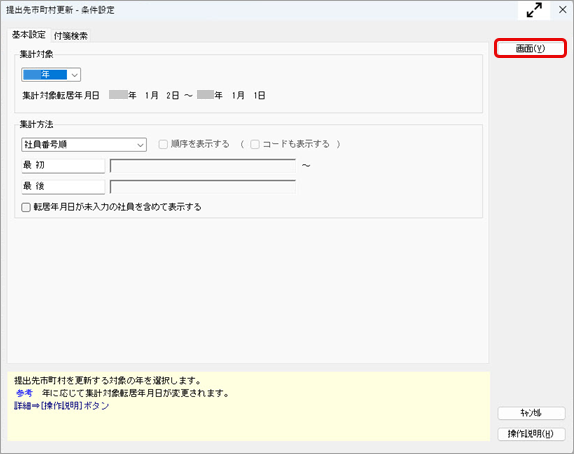Click the 画面(V) button
574x454 pixels.
530,48
